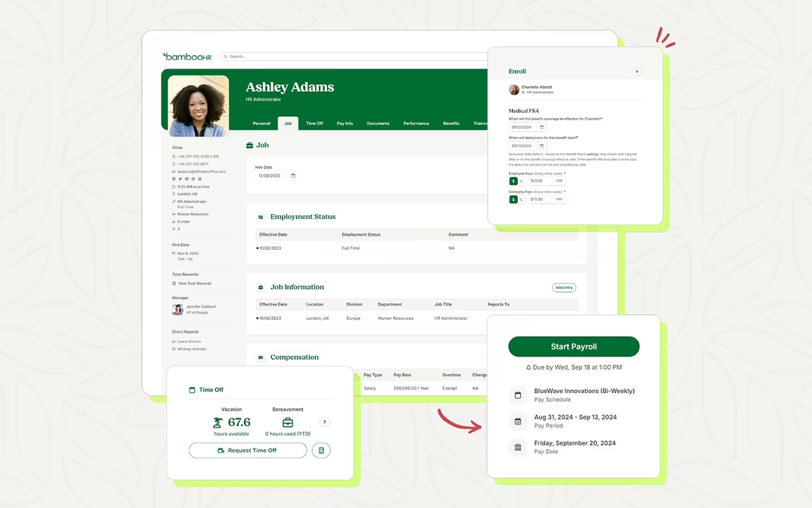The height and width of the screenshot is (508, 812).
Task: Click the Start Payroll button
Action: (x=574, y=346)
